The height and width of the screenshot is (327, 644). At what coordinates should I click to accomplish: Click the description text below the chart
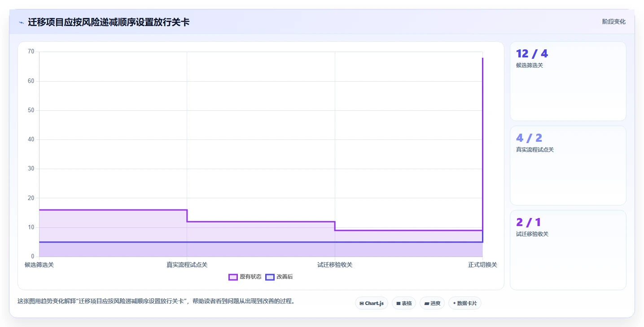pyautogui.click(x=157, y=301)
